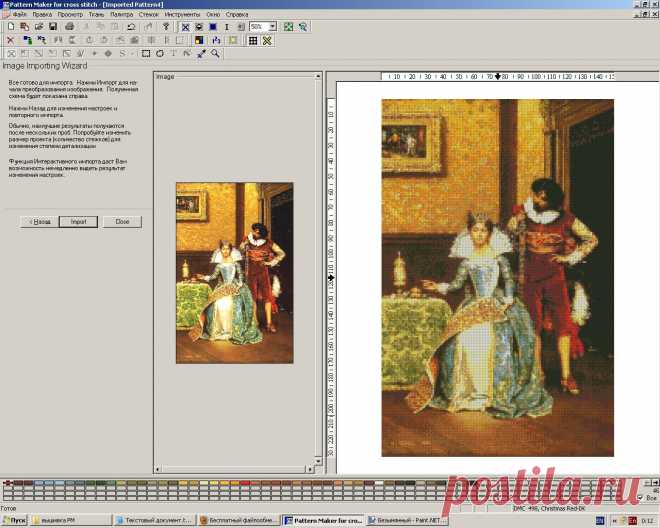Open the Файл menu
Image resolution: width=660 pixels, height=528 pixels.
19,14
